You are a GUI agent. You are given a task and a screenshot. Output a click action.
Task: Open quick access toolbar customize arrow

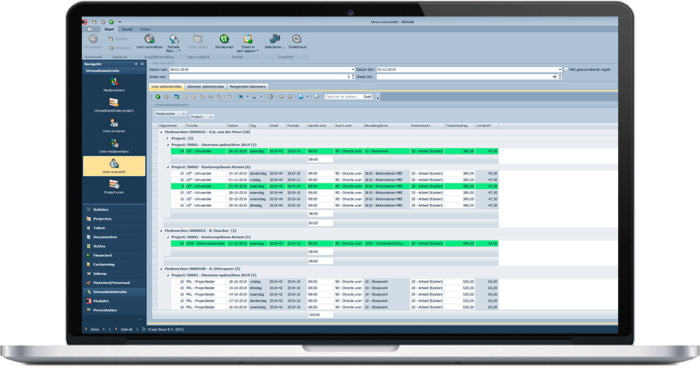[x=120, y=22]
